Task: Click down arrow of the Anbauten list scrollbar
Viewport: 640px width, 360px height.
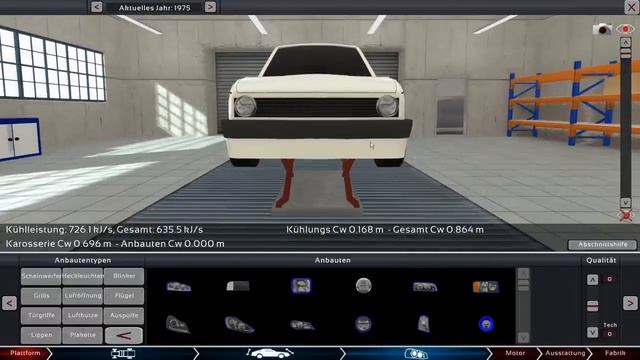Action: click(x=523, y=338)
